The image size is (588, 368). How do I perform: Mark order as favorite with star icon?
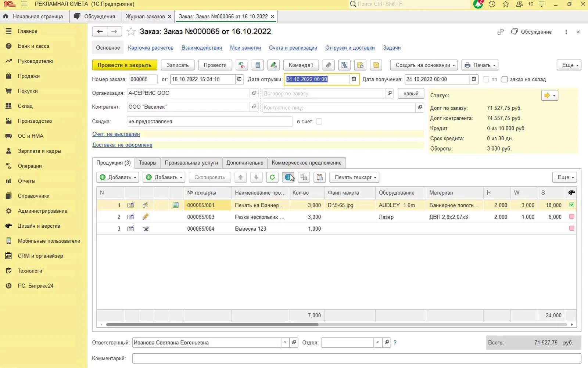click(x=131, y=32)
